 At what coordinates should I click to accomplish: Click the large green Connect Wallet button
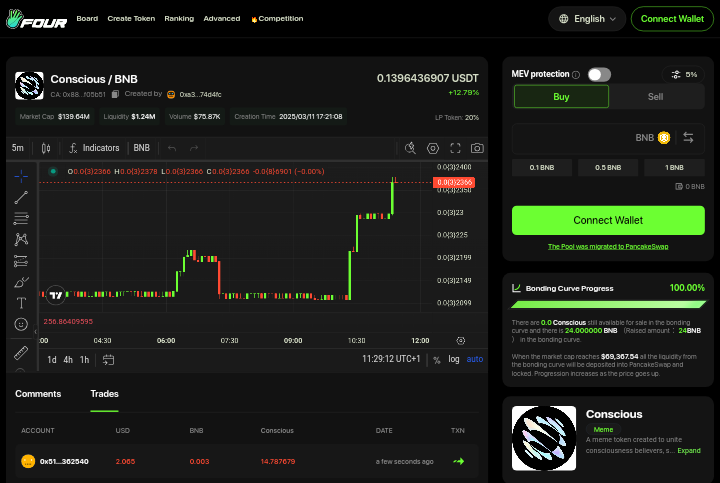click(608, 220)
